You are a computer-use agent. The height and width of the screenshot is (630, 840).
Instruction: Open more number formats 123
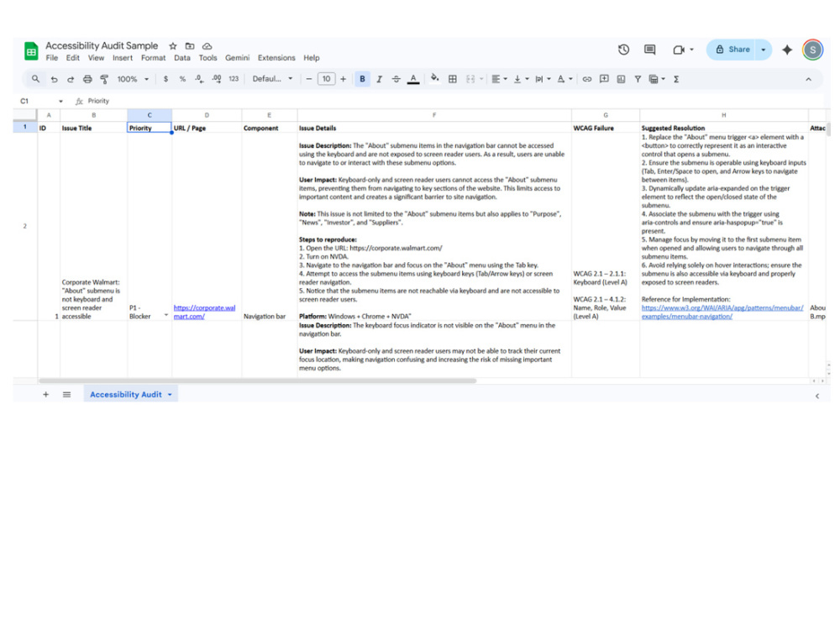point(234,79)
